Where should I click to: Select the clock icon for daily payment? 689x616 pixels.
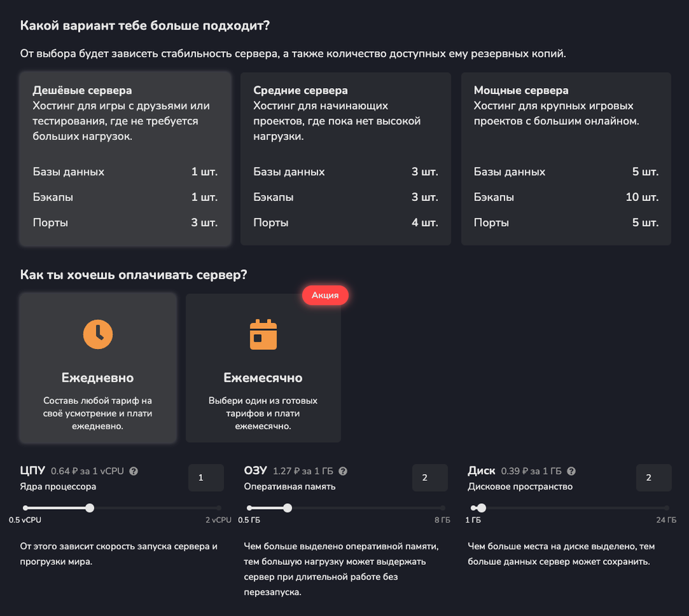[x=98, y=334]
